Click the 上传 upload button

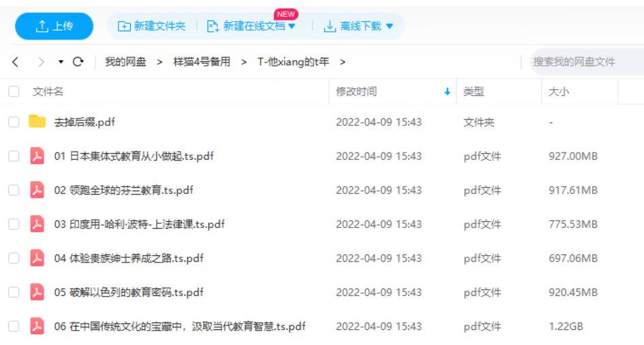pos(54,27)
